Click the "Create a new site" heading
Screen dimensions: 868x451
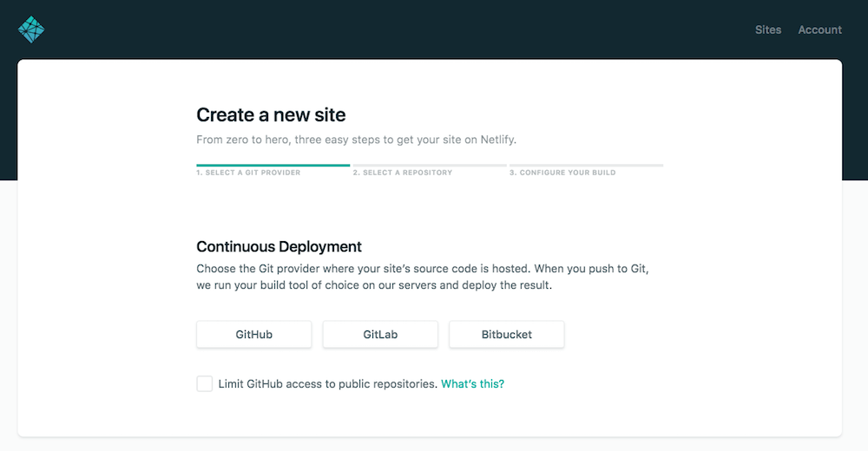pyautogui.click(x=271, y=114)
